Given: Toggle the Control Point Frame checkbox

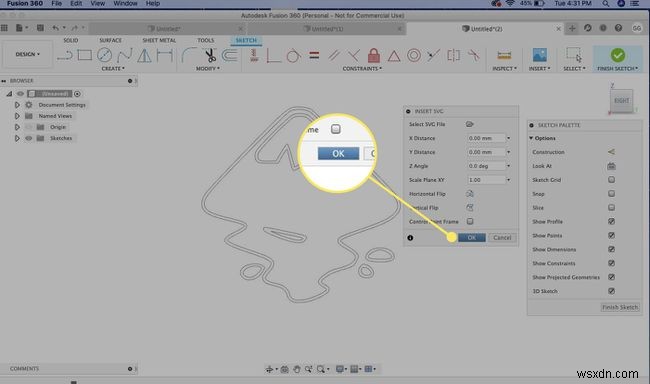Looking at the screenshot, I should [470, 221].
